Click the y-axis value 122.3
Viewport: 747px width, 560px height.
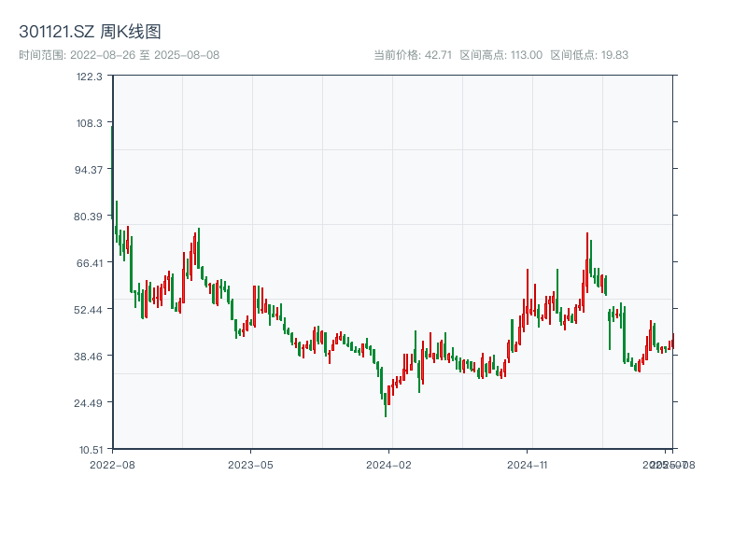[89, 77]
